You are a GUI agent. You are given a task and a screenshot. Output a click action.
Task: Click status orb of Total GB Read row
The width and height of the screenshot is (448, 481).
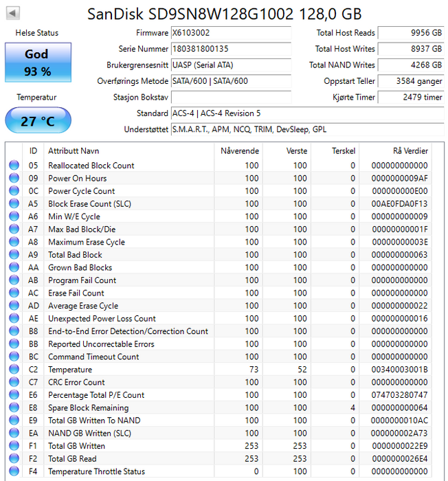[x=14, y=458]
